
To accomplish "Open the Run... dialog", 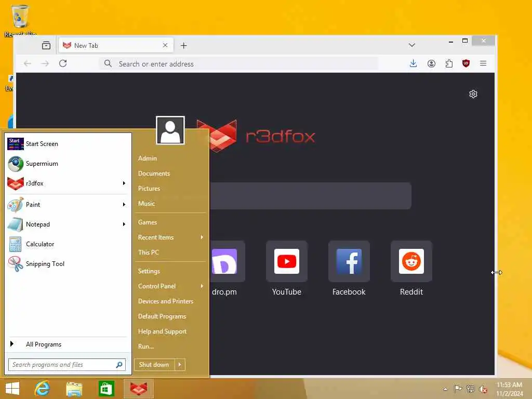I will coord(146,347).
